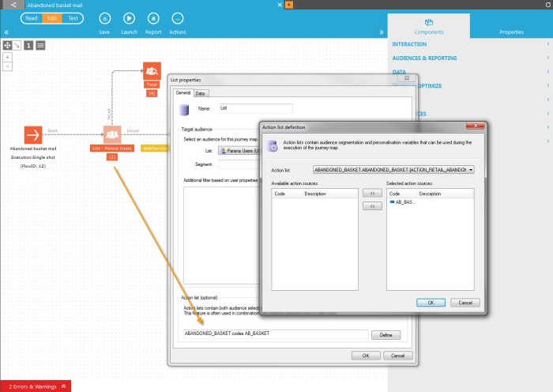Zoom in the canvas with plus button
553x392 pixels.
point(8,57)
